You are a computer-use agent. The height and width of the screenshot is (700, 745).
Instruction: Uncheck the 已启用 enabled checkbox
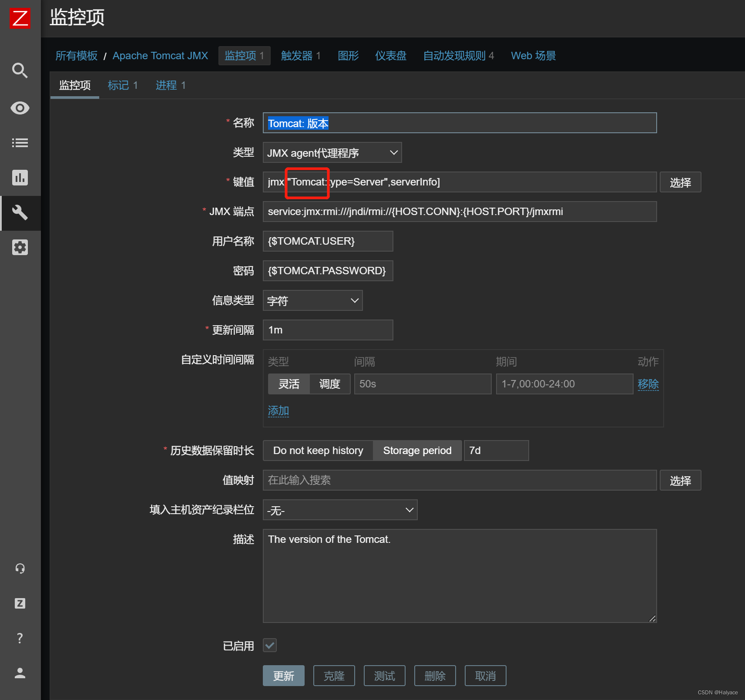pyautogui.click(x=270, y=645)
